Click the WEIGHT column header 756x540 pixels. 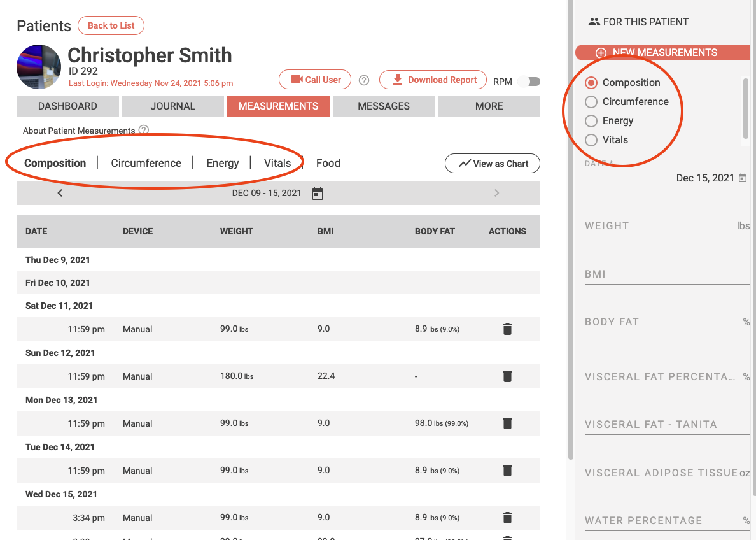(236, 231)
